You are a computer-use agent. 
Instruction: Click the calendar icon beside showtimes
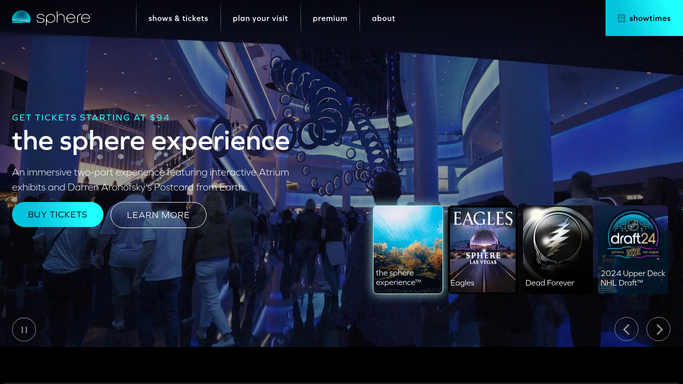coord(622,18)
